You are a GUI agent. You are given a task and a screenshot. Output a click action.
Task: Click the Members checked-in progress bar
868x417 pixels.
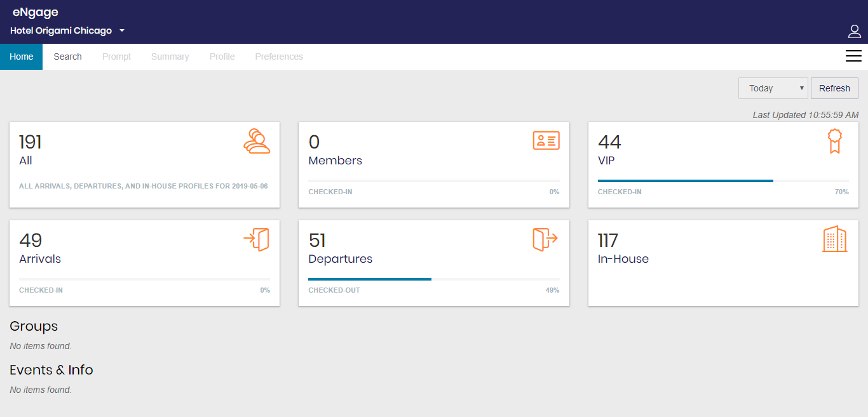coord(434,181)
